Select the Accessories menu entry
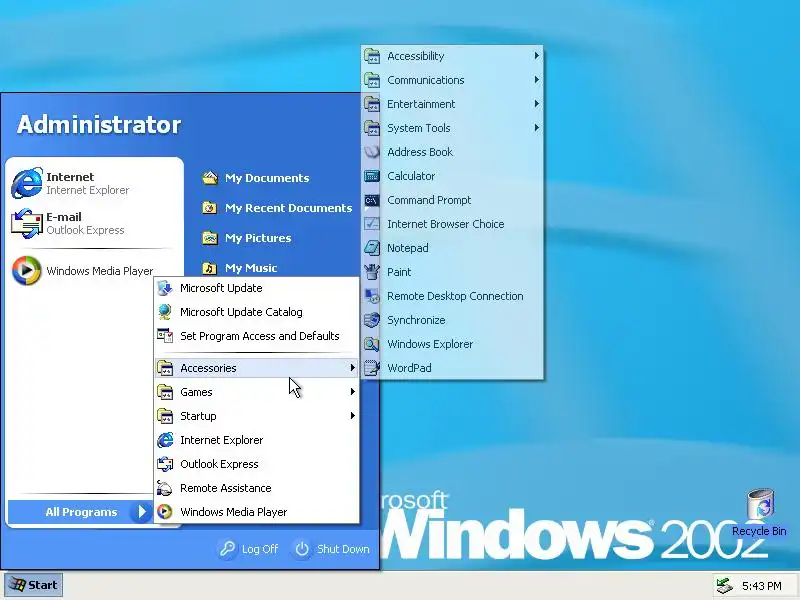The height and width of the screenshot is (600, 800). (x=257, y=368)
